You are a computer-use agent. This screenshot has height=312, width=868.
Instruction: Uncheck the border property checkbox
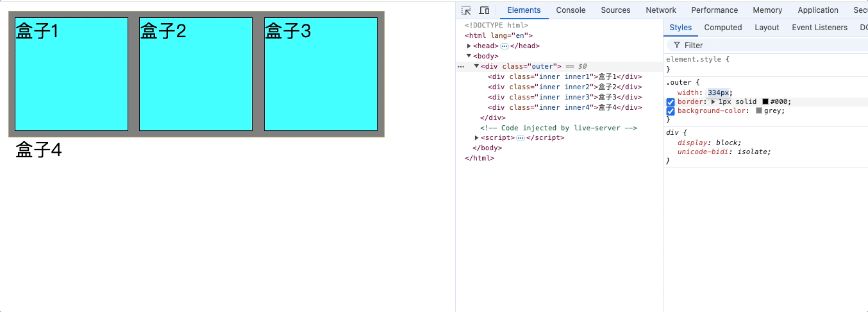(671, 102)
